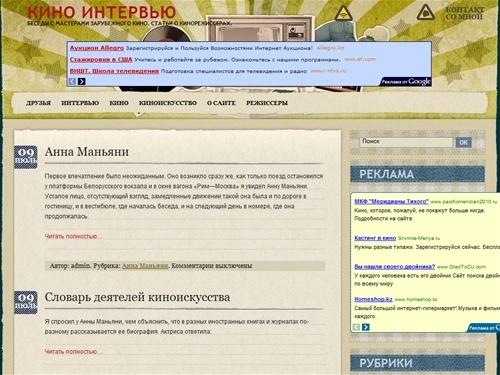Open the Кастинг в кино ad link
Viewport: 500px width, 375px height.
(x=375, y=238)
